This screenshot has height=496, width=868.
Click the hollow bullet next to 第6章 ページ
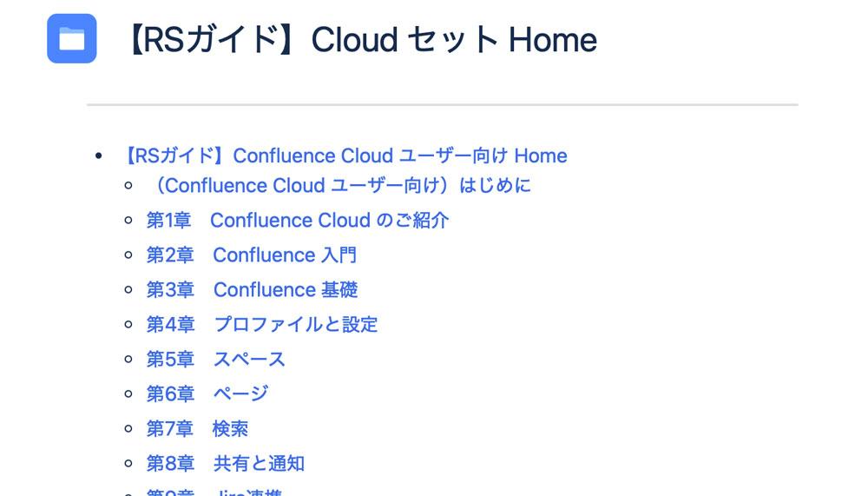click(128, 394)
